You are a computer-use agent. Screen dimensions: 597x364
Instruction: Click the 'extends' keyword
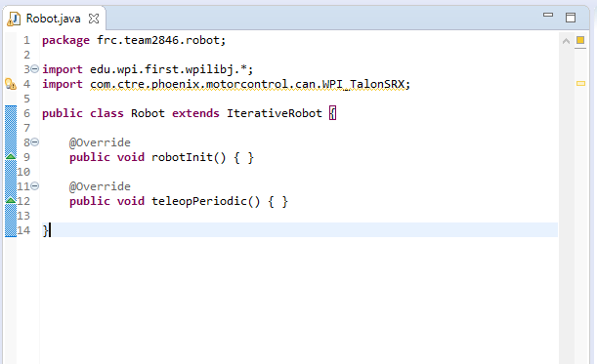[195, 113]
